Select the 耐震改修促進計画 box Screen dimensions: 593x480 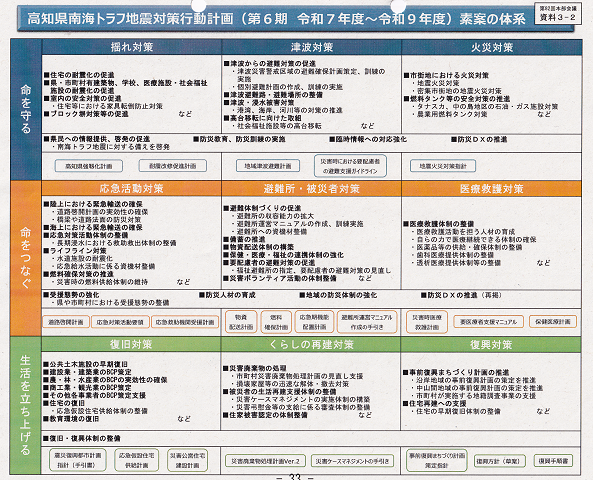(x=172, y=166)
